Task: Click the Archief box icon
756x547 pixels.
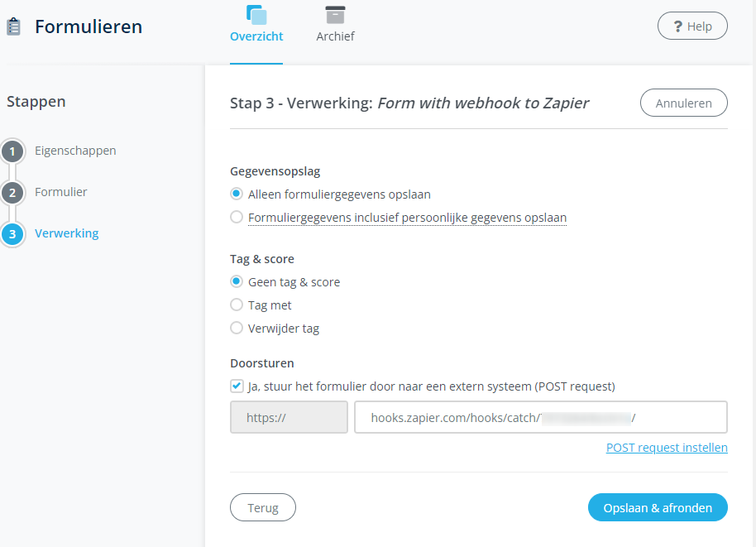Action: (x=335, y=14)
